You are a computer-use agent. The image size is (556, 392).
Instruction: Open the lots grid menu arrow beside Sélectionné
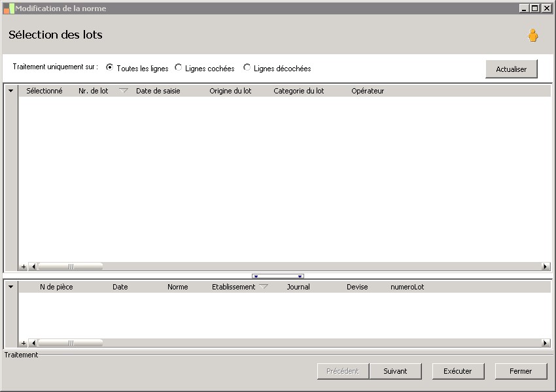tap(11, 91)
